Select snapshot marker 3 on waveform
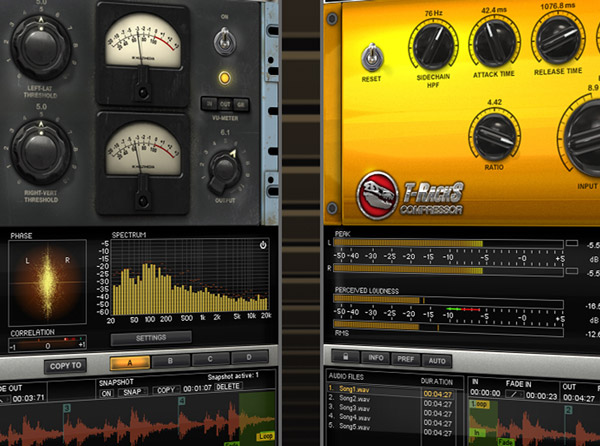The width and height of the screenshot is (600, 446). tap(67, 408)
